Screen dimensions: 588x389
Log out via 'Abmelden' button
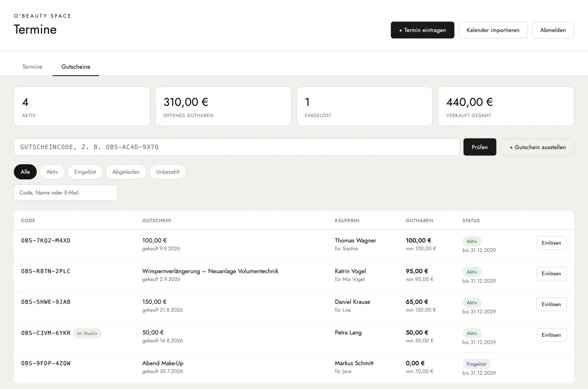pyautogui.click(x=553, y=30)
